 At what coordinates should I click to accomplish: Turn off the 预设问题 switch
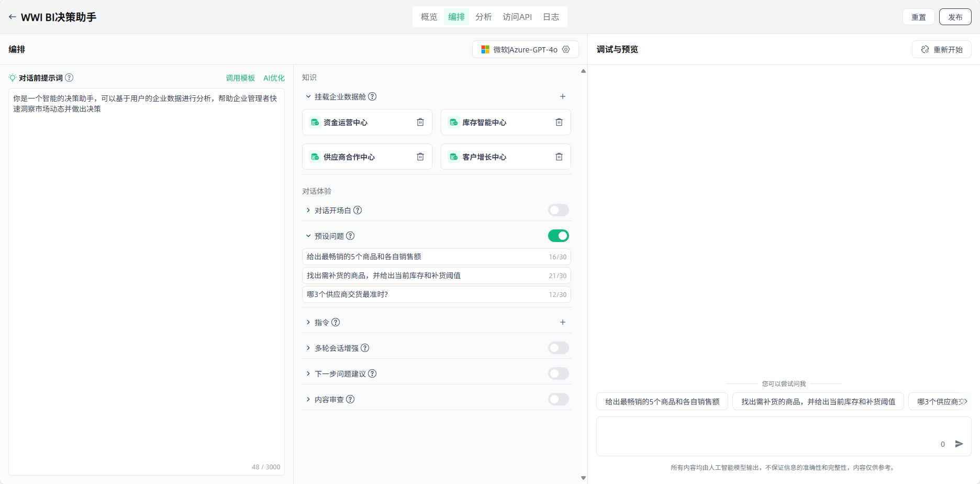558,236
